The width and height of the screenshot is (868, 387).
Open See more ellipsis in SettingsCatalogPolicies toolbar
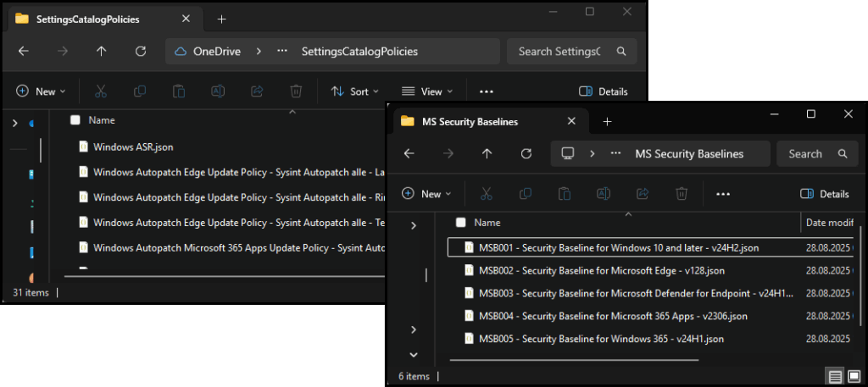[486, 91]
